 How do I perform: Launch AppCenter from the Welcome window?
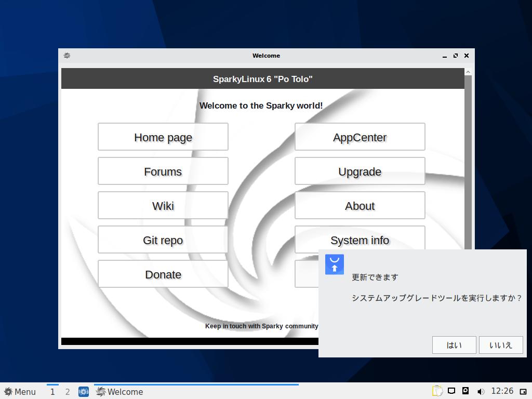coord(360,137)
